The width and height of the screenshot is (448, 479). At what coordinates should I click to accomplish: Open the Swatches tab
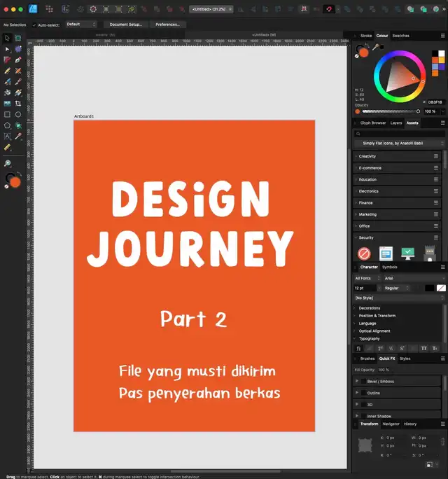[400, 35]
